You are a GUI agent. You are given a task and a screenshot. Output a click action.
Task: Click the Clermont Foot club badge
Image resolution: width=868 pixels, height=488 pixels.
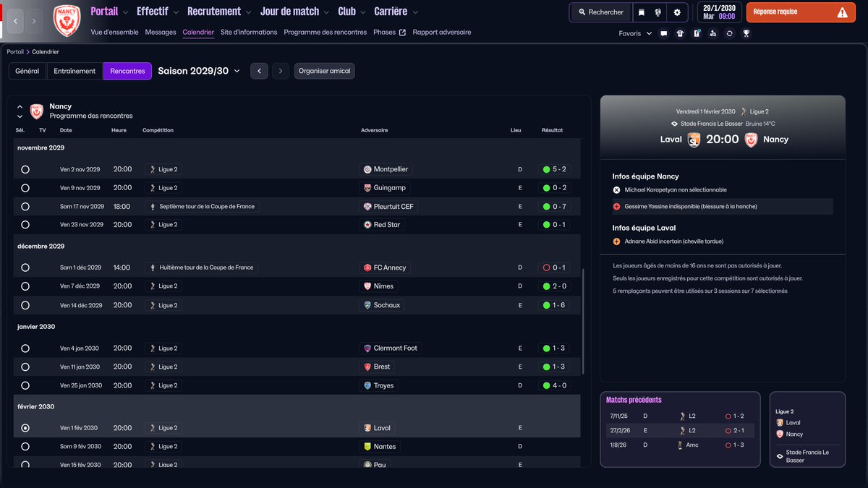pyautogui.click(x=367, y=348)
